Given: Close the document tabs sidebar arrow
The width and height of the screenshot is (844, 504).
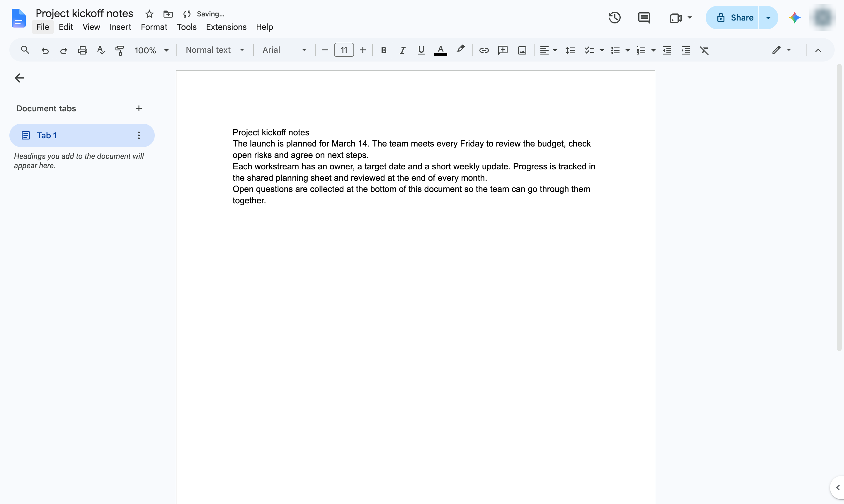Looking at the screenshot, I should coord(19,78).
